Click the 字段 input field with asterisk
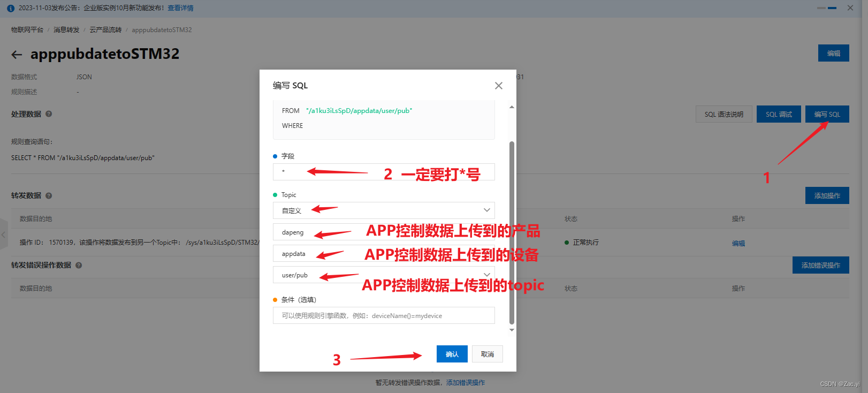 tap(384, 172)
